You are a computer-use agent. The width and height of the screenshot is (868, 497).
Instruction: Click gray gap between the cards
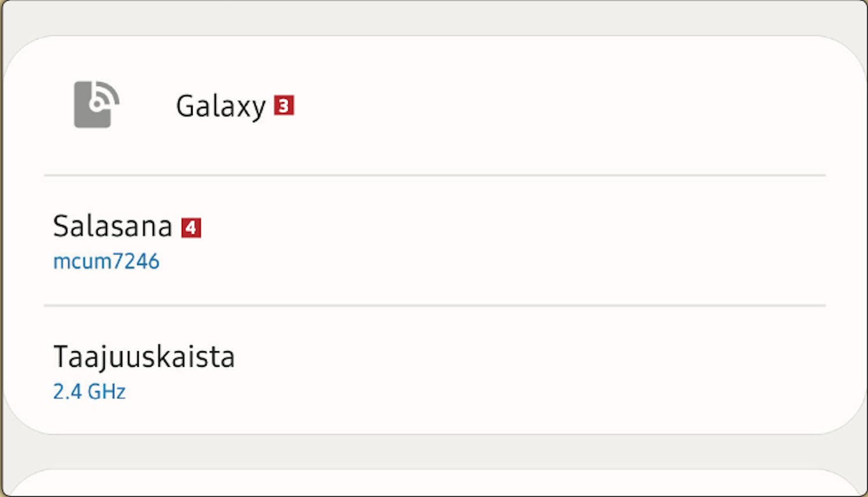[x=434, y=451]
